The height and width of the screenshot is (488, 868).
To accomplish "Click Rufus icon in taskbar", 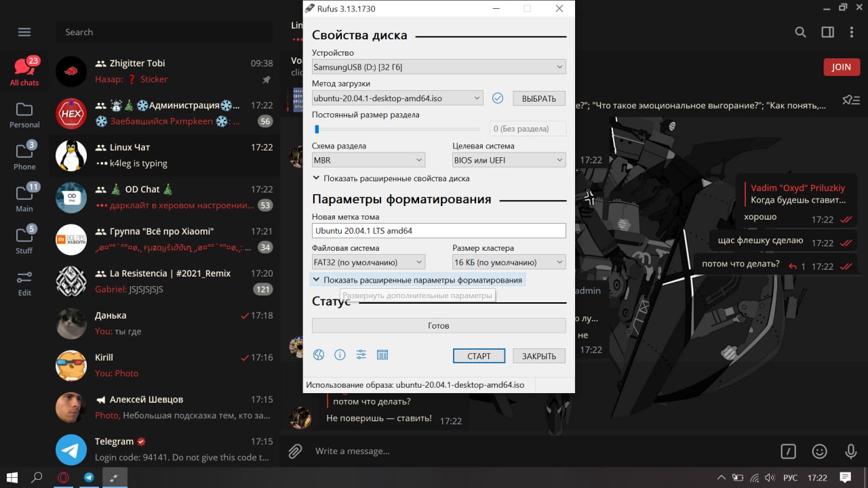I will [115, 477].
